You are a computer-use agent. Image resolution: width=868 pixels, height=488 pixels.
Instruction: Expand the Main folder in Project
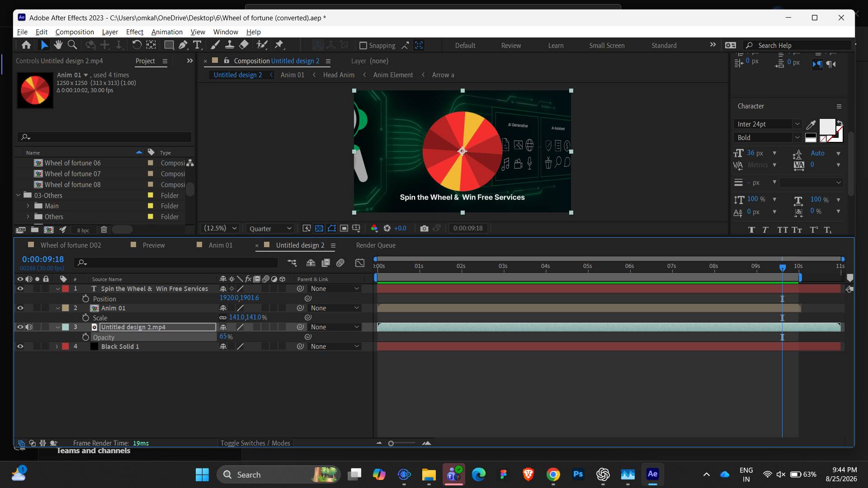pos(28,206)
